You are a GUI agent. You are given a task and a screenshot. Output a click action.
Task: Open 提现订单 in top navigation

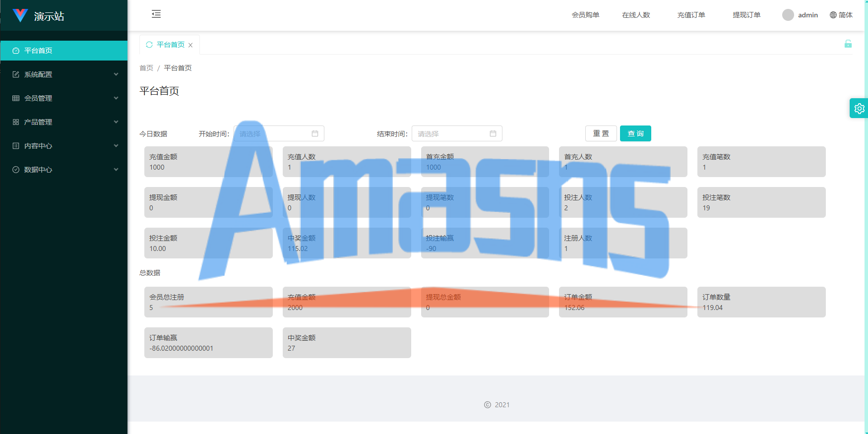[x=746, y=15]
